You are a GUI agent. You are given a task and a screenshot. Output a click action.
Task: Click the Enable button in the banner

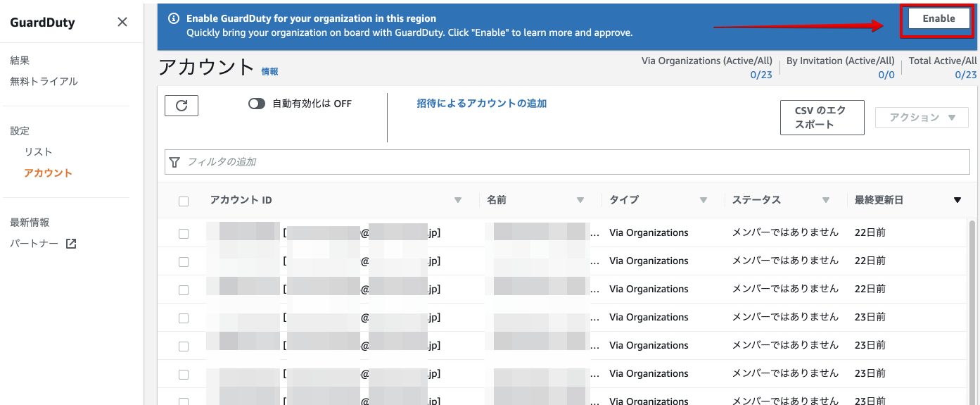[x=938, y=19]
